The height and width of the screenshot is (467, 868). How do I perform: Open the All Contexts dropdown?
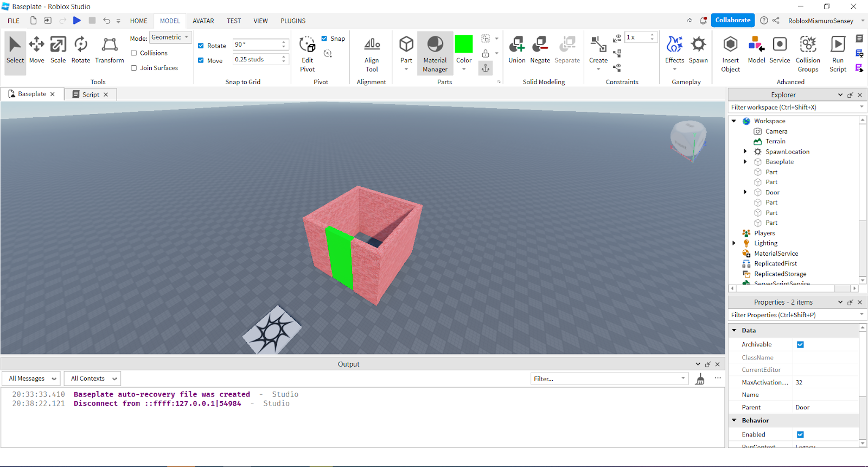[x=93, y=378]
